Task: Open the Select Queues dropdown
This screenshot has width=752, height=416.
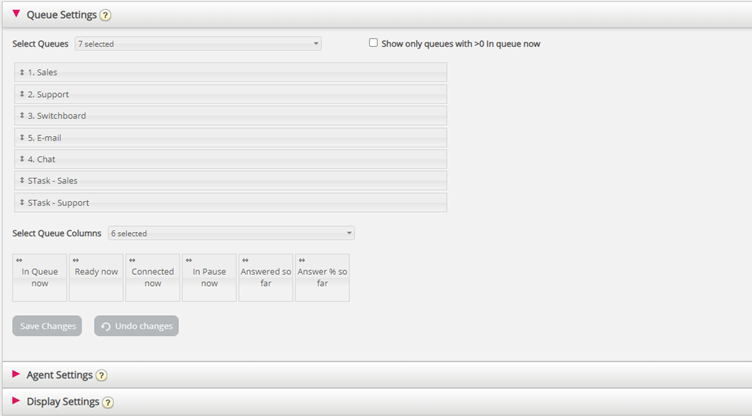Action: tap(197, 44)
